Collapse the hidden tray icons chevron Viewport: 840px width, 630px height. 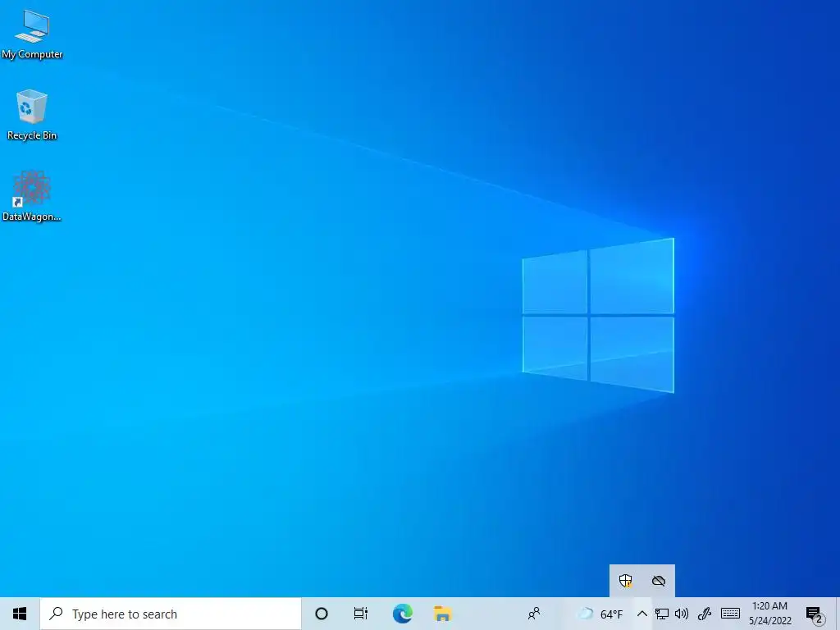[641, 614]
